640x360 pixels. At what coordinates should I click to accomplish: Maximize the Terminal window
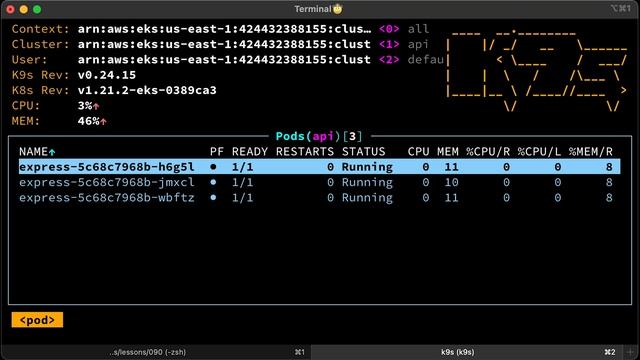tap(37, 9)
